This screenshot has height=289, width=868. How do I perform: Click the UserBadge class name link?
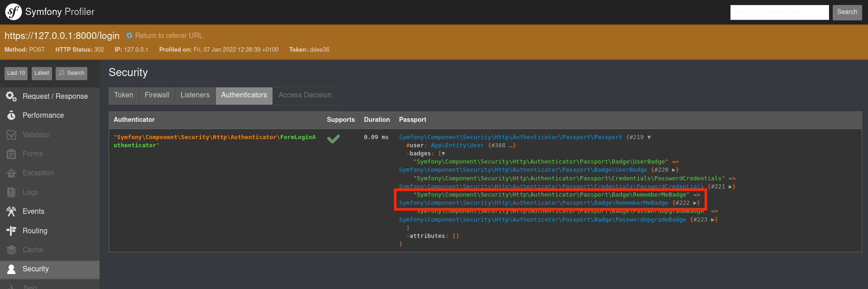click(523, 170)
